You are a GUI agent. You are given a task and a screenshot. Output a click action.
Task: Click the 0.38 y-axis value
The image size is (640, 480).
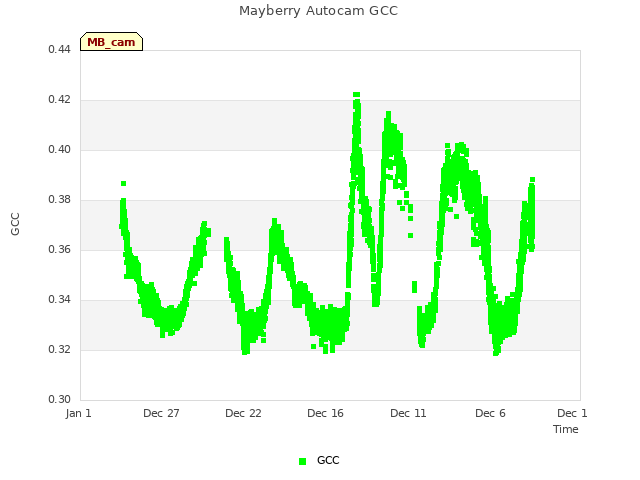point(60,200)
